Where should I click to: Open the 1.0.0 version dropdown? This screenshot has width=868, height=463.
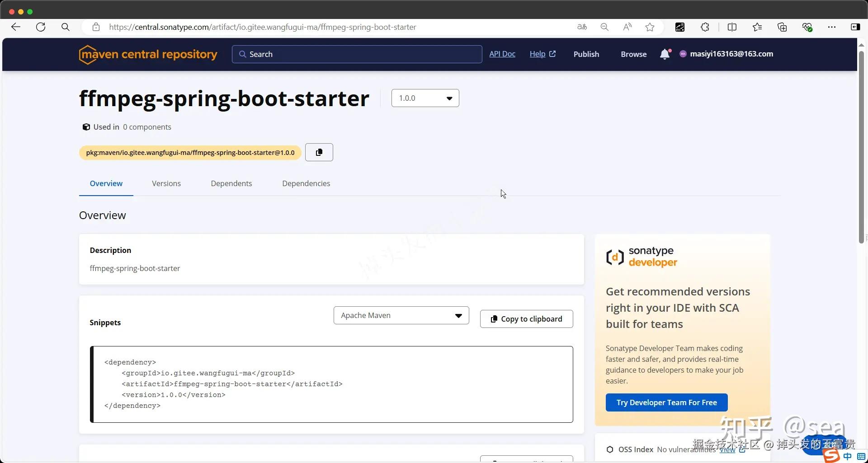(x=425, y=98)
